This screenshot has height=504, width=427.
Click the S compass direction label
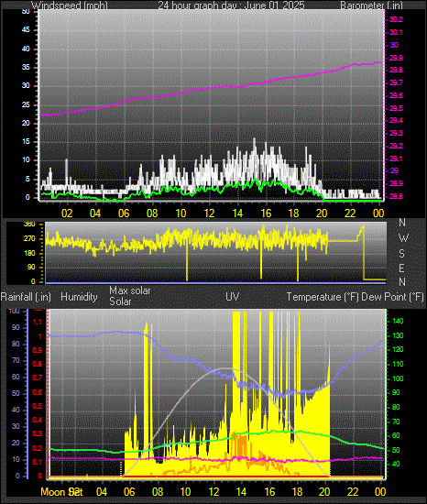pos(401,254)
